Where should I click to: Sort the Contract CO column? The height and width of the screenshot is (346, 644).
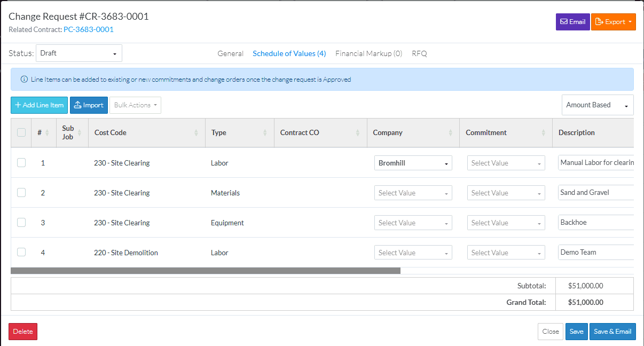click(358, 133)
